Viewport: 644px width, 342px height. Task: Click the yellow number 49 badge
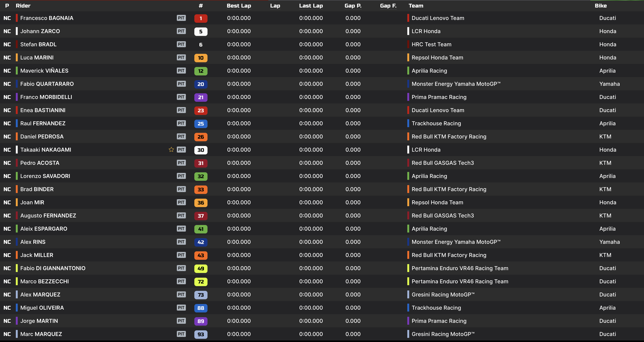201,269
